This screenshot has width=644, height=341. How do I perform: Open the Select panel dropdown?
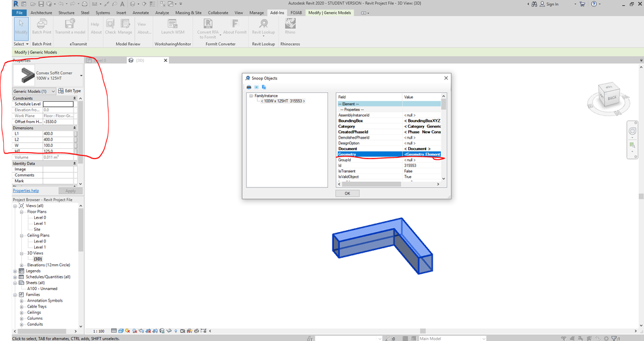click(21, 44)
